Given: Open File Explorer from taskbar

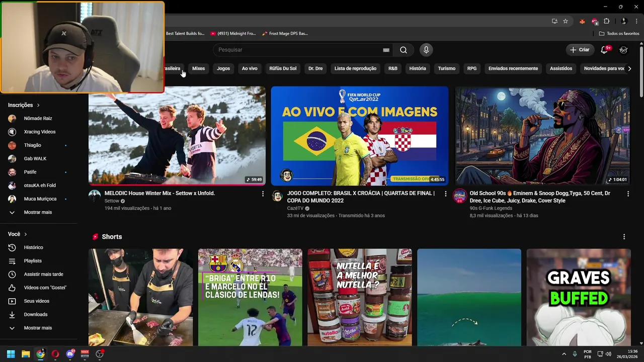Looking at the screenshot, I should coord(26,354).
